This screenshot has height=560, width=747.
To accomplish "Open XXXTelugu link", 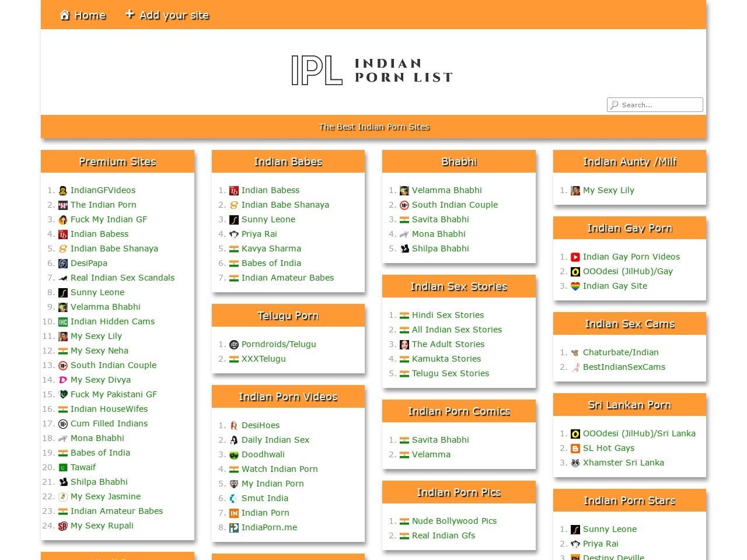I will pos(264,359).
